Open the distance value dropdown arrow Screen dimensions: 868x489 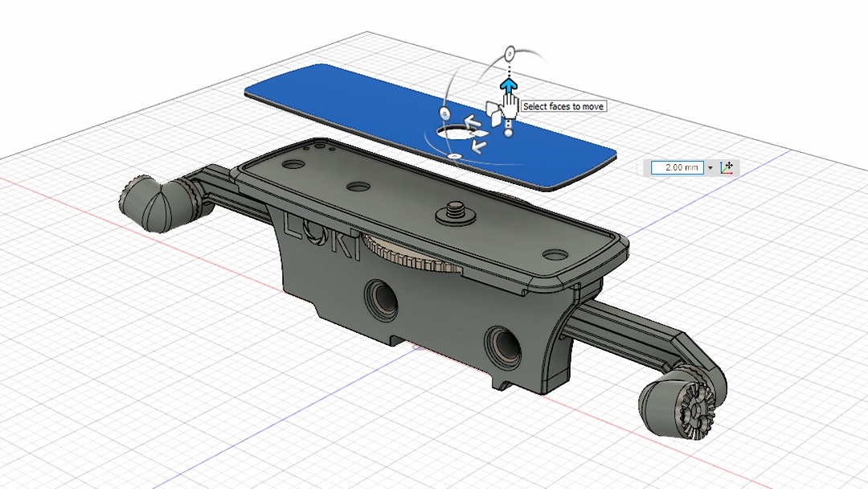tap(710, 167)
